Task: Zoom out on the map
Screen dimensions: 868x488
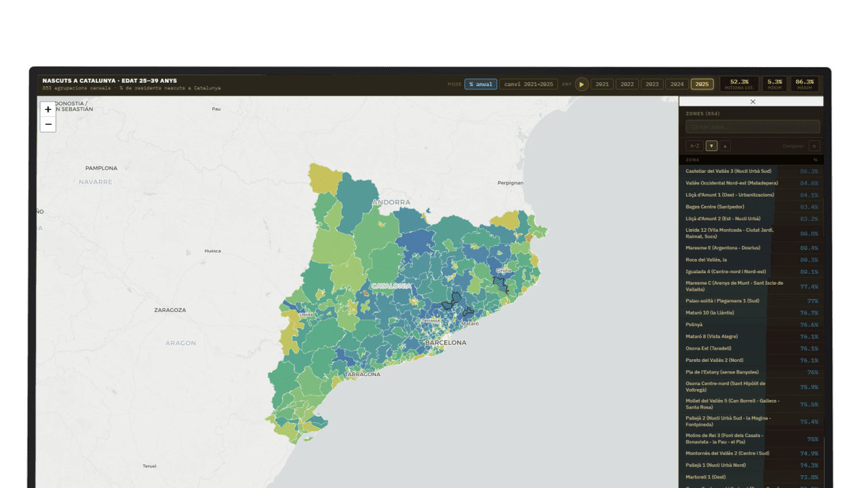Action: (47, 124)
